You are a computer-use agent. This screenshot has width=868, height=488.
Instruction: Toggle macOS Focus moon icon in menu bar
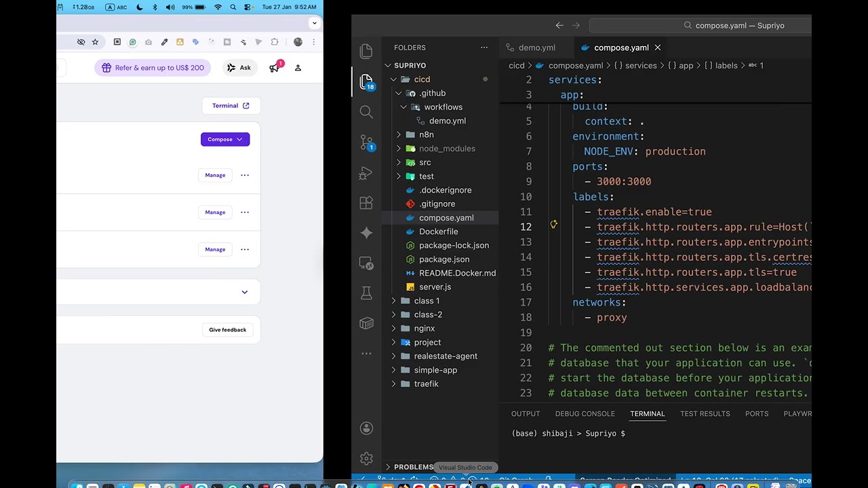(x=140, y=7)
